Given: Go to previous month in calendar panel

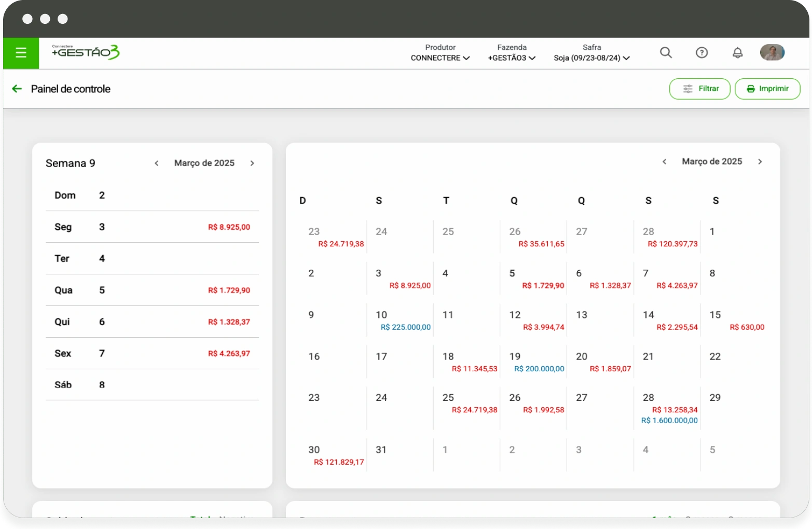Looking at the screenshot, I should point(664,162).
